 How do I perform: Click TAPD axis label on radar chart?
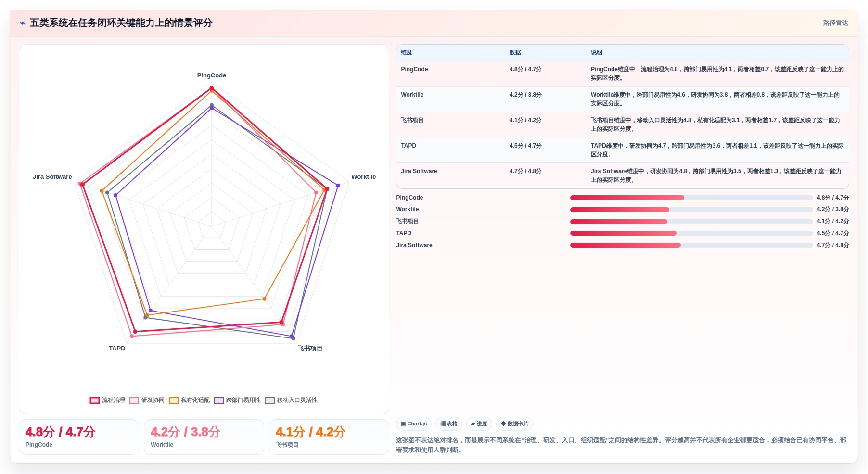coord(117,349)
